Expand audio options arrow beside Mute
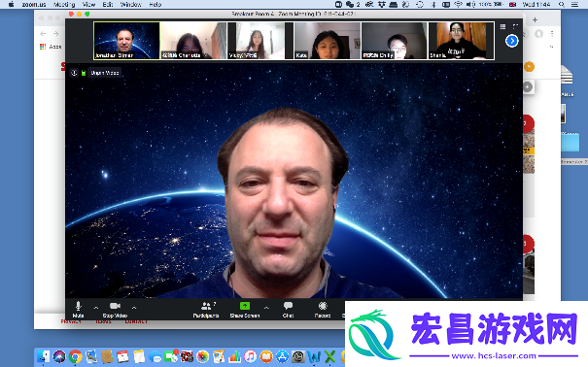 pos(96,308)
